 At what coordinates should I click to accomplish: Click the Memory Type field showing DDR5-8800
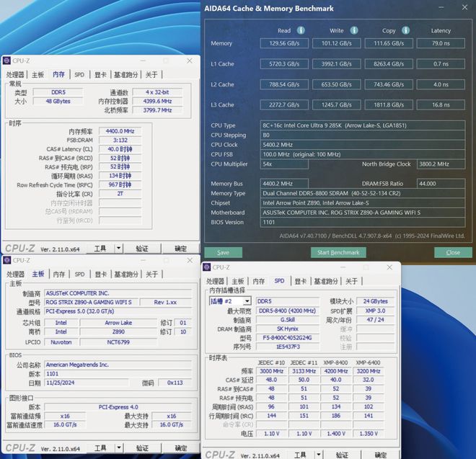[x=363, y=193]
